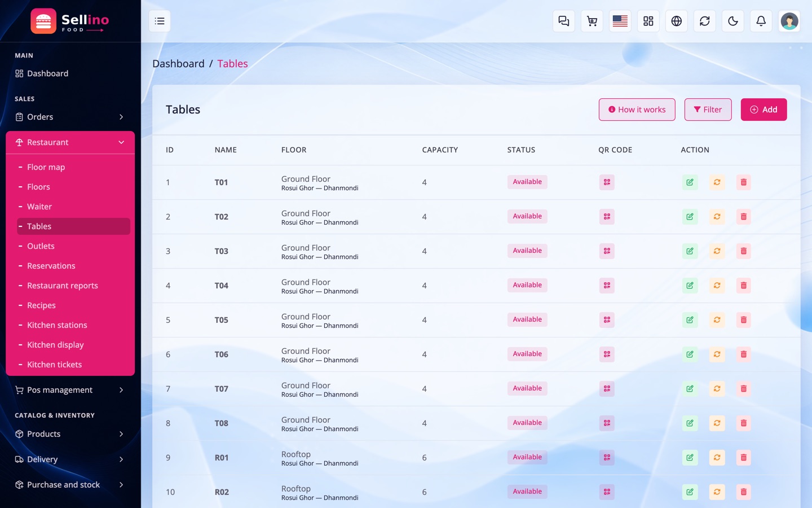Open the apps grid icon
Image resolution: width=812 pixels, height=508 pixels.
[648, 21]
